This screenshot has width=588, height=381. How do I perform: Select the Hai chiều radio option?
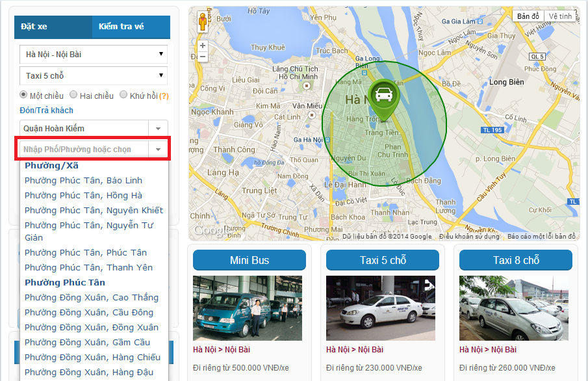pyautogui.click(x=73, y=94)
